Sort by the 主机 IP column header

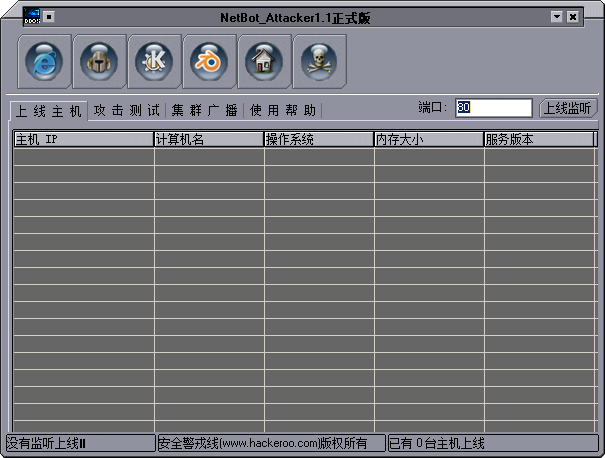coord(83,140)
